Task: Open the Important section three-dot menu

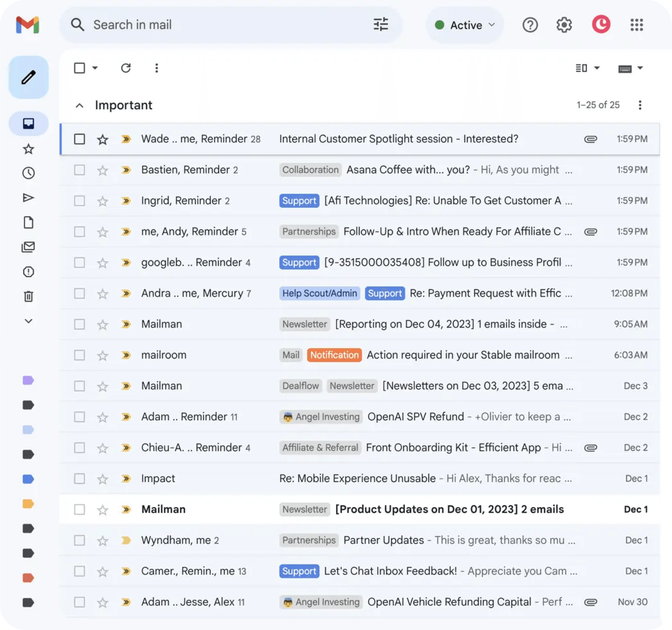Action: click(x=640, y=105)
